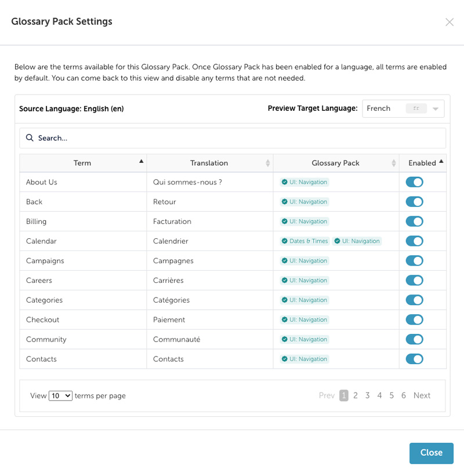Click UI: Navigation tag in Contacts row

(x=304, y=359)
